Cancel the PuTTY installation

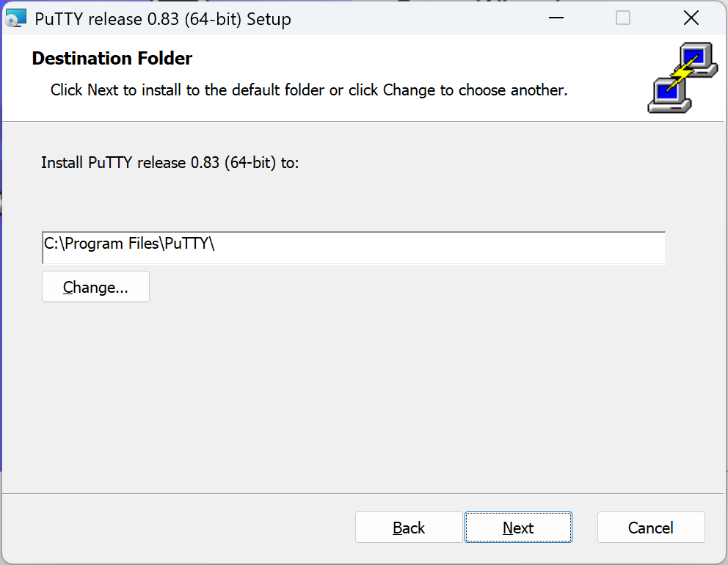[x=651, y=528]
